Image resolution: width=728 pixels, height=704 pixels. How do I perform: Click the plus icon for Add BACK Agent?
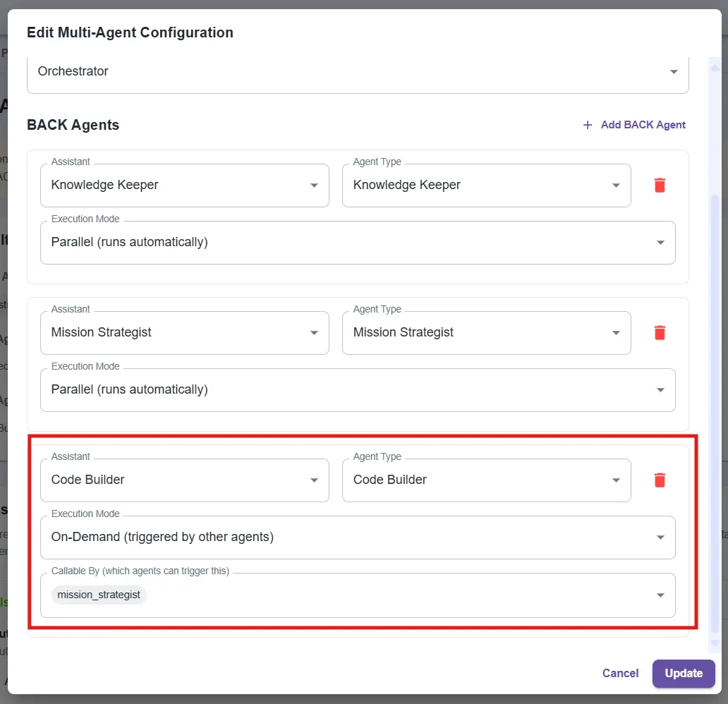coord(588,125)
